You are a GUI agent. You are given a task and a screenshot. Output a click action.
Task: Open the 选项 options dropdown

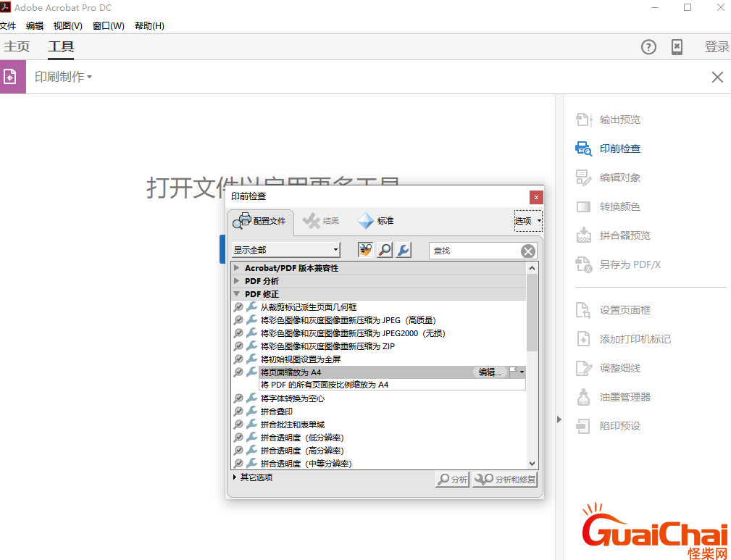(x=528, y=221)
